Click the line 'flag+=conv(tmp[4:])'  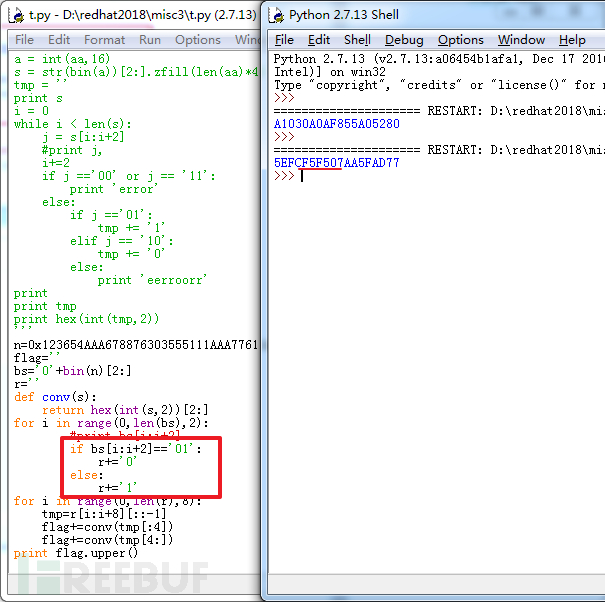tap(107, 540)
